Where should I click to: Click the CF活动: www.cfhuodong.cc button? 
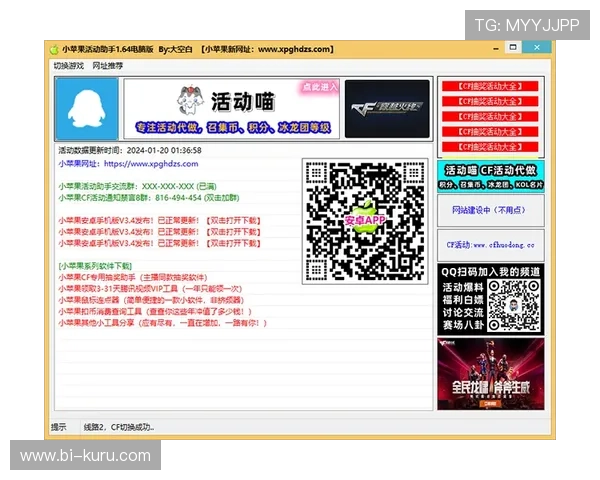(491, 245)
